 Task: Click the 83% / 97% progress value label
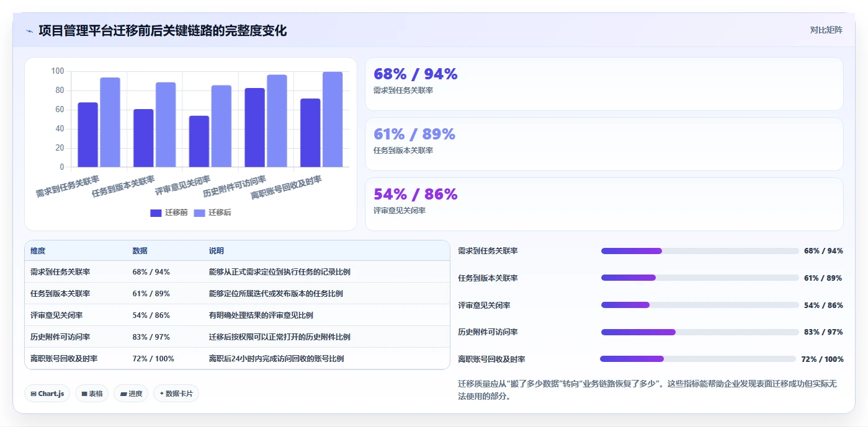click(823, 332)
